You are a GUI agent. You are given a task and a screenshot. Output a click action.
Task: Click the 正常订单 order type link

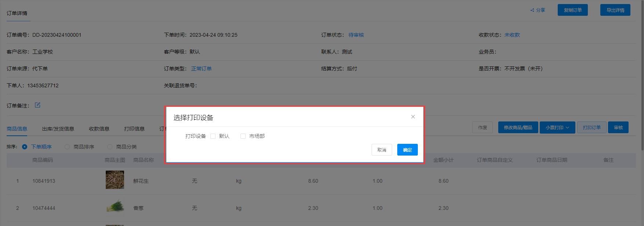(x=201, y=69)
